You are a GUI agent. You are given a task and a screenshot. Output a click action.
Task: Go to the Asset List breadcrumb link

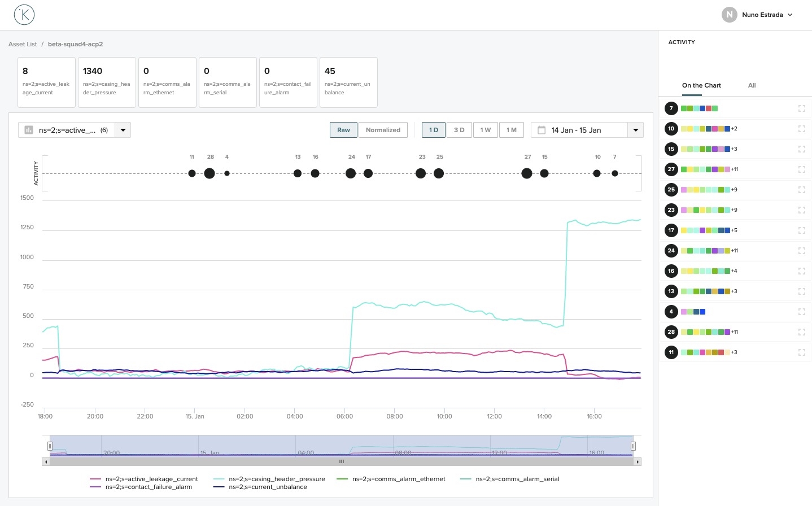pyautogui.click(x=23, y=44)
